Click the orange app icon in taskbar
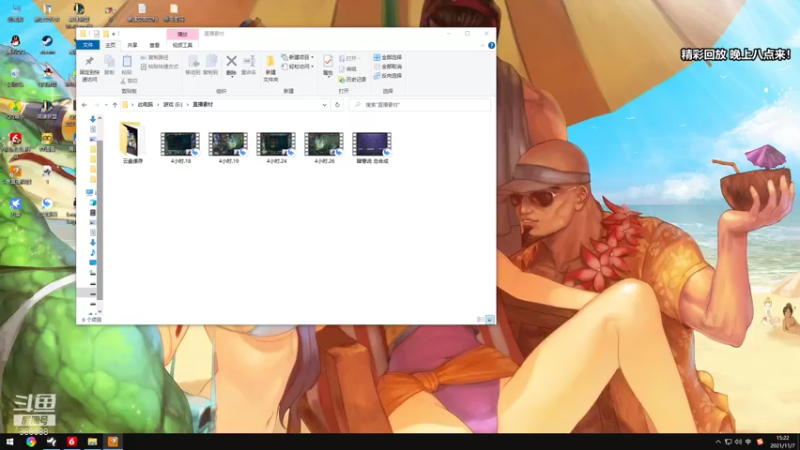 (113, 442)
